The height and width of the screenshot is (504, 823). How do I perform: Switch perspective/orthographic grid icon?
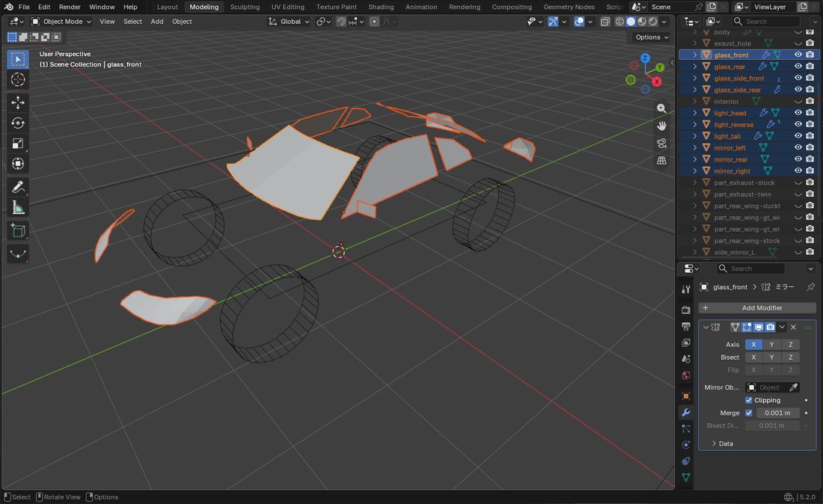[661, 161]
